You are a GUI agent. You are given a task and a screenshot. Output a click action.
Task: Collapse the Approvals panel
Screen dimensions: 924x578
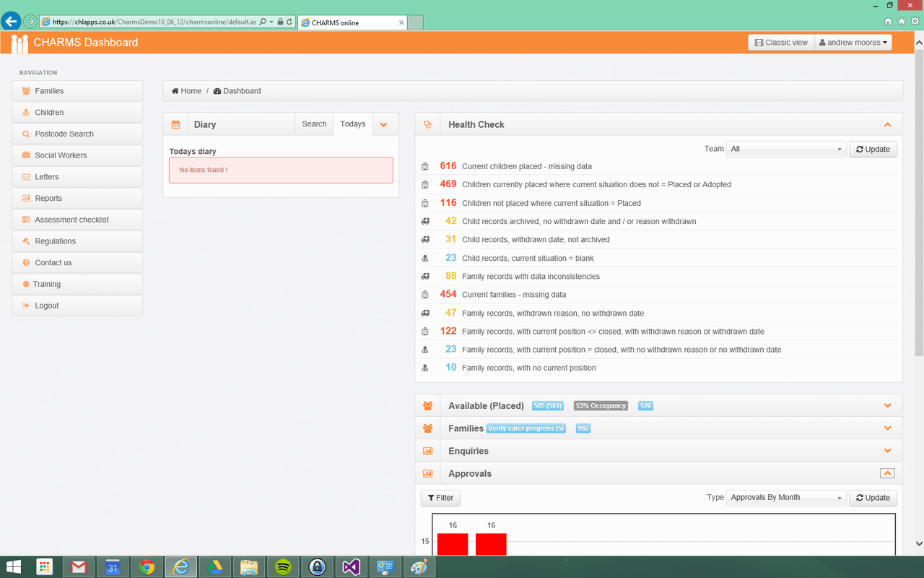tap(888, 474)
